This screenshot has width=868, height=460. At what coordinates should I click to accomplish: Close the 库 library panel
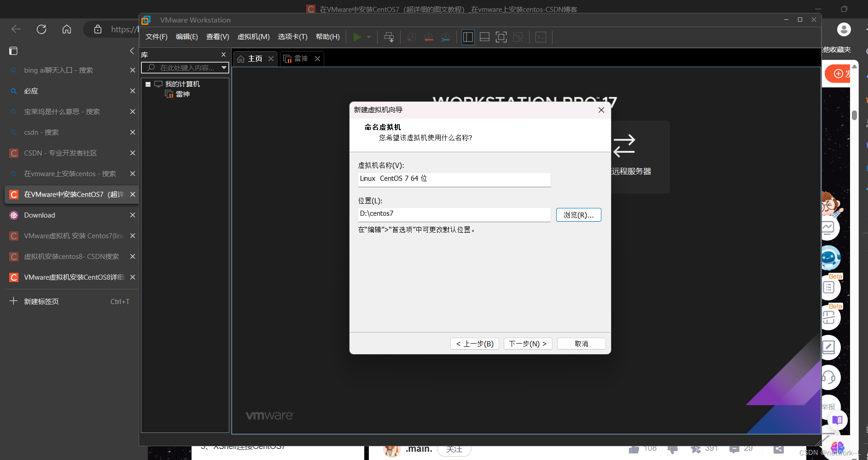(x=224, y=55)
